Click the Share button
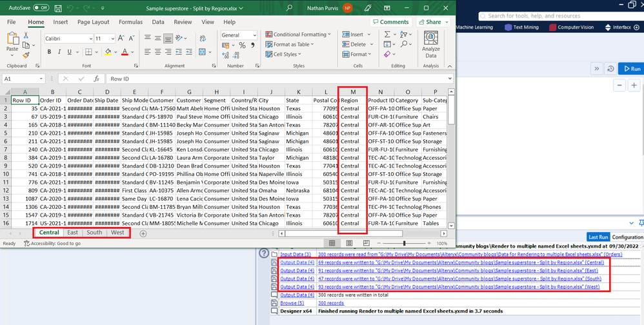This screenshot has width=644, height=325. (x=433, y=22)
